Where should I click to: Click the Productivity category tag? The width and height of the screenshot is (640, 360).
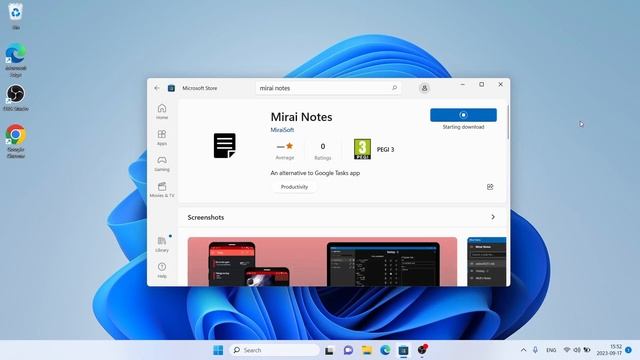click(294, 187)
